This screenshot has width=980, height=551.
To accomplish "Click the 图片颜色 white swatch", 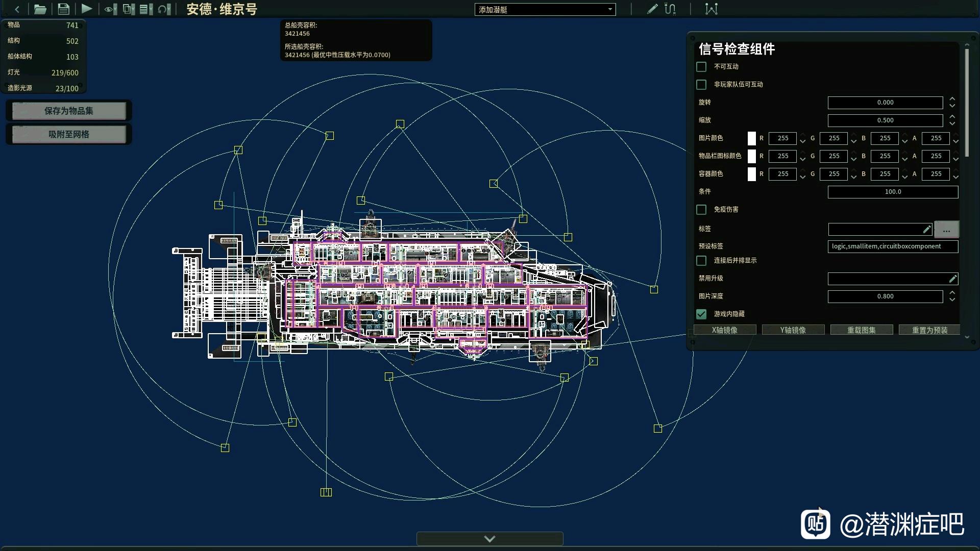I will click(x=751, y=138).
